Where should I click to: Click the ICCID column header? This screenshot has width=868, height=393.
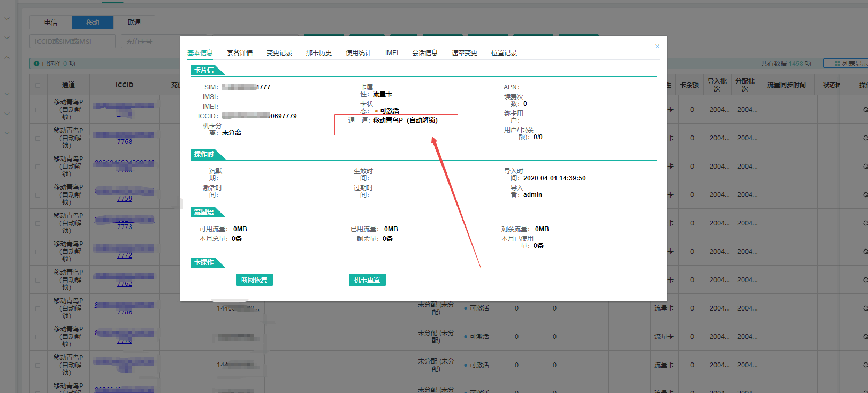point(125,85)
